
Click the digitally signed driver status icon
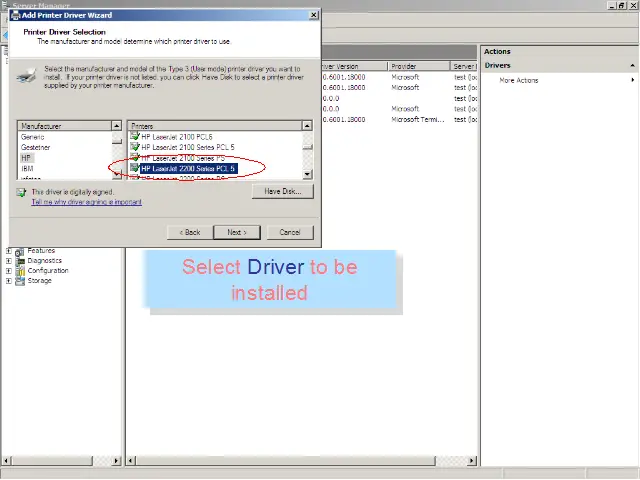pos(21,192)
